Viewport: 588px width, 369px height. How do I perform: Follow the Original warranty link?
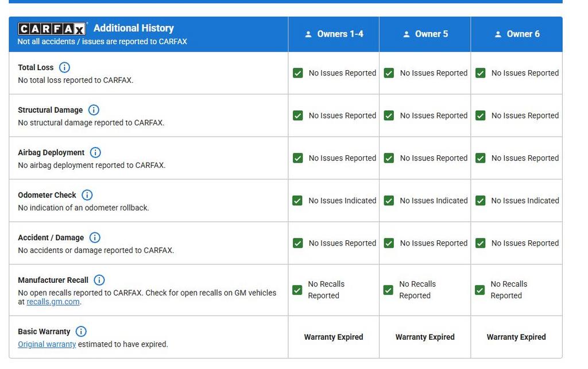tap(47, 344)
